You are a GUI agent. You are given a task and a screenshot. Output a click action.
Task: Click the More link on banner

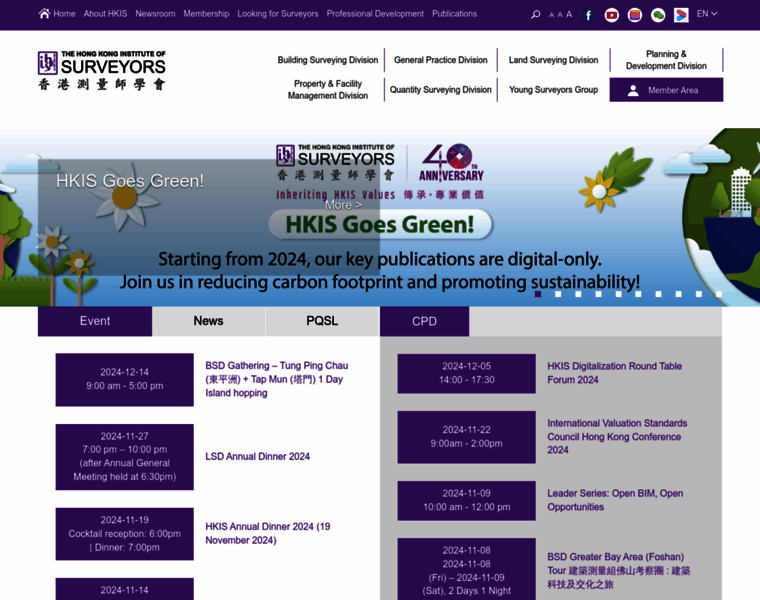pos(343,205)
